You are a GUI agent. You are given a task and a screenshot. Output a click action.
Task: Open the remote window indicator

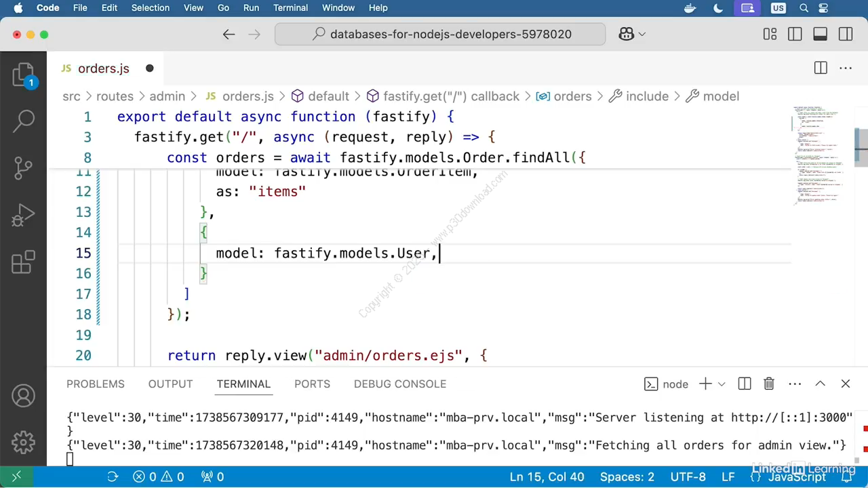tap(16, 476)
